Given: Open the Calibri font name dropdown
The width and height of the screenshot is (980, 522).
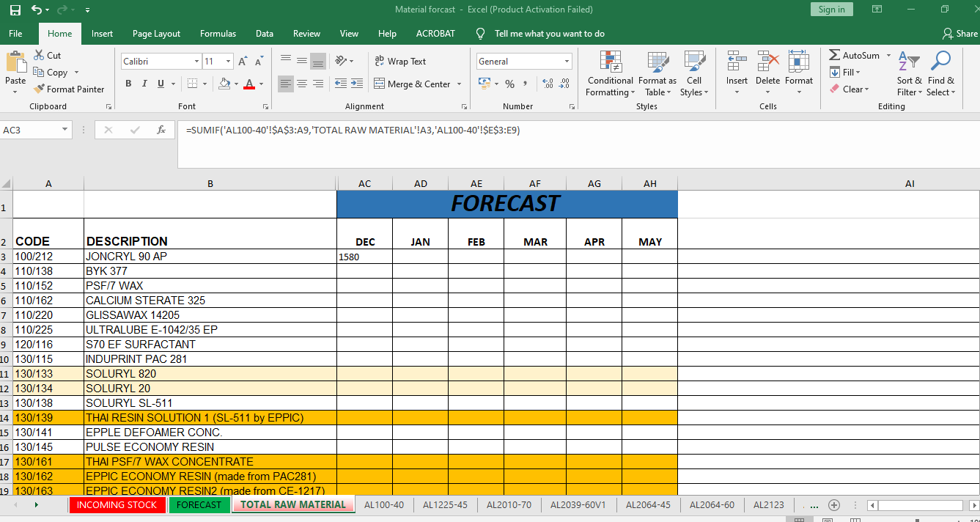Looking at the screenshot, I should 196,62.
